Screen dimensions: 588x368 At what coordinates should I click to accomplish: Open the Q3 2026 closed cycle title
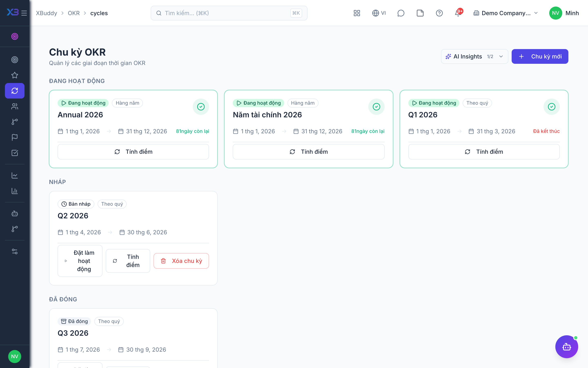pos(73,333)
